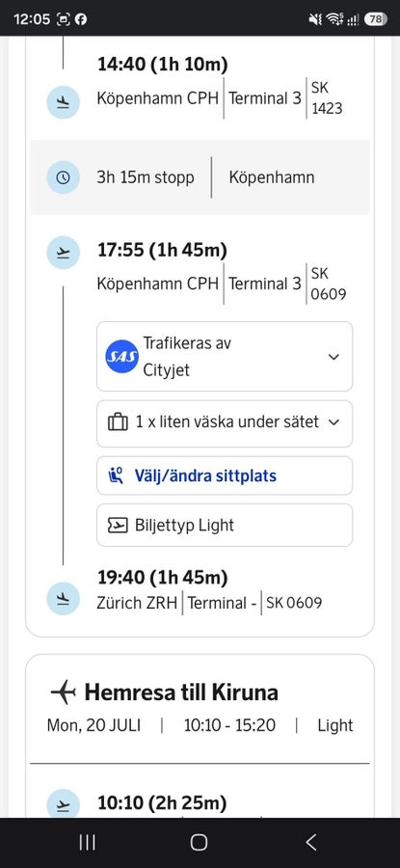
Task: Tap the landing icon at Zürich ZRH arrival
Action: point(63,598)
